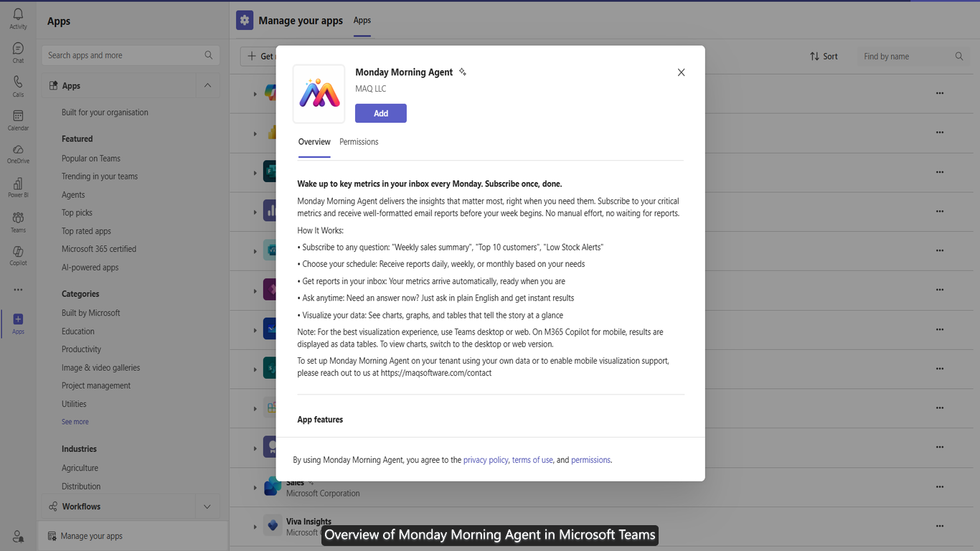980x551 pixels.
Task: Select the Apps tab in the header
Action: [x=362, y=20]
